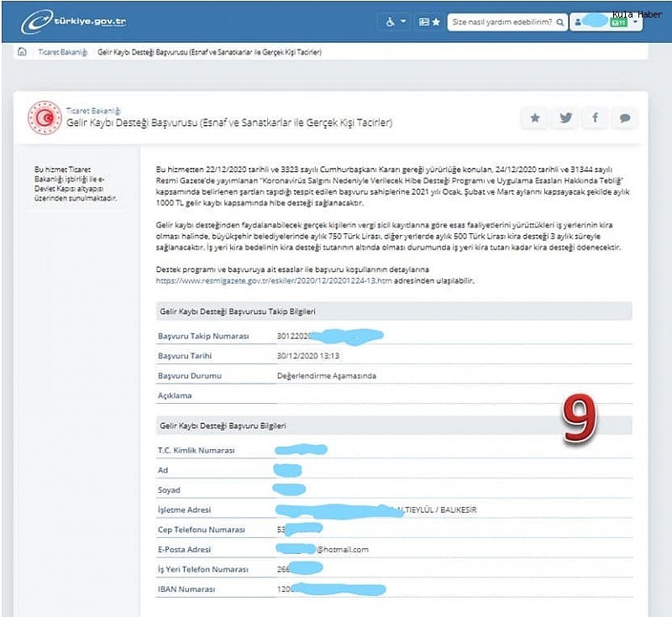Click the 'Başvuru Durumu' label

point(190,376)
